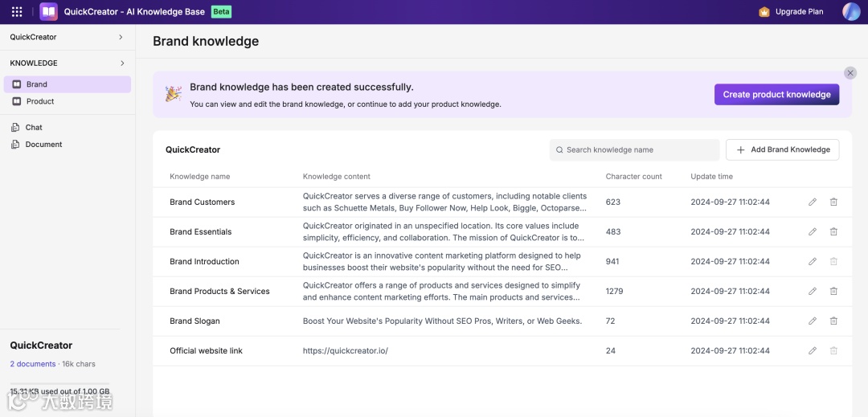The height and width of the screenshot is (417, 868).
Task: Dismiss the success notification banner
Action: pyautogui.click(x=850, y=73)
